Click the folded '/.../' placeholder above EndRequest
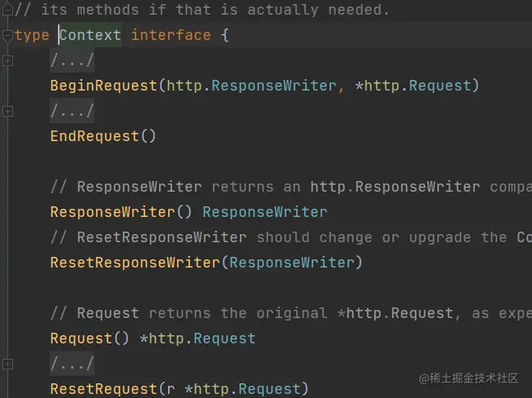The height and width of the screenshot is (398, 532). pos(72,111)
